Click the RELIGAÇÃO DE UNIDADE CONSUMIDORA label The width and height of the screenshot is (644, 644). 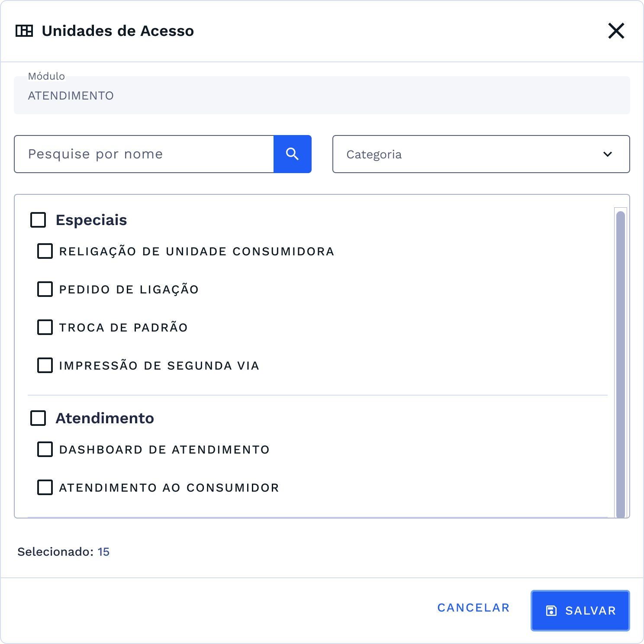196,251
